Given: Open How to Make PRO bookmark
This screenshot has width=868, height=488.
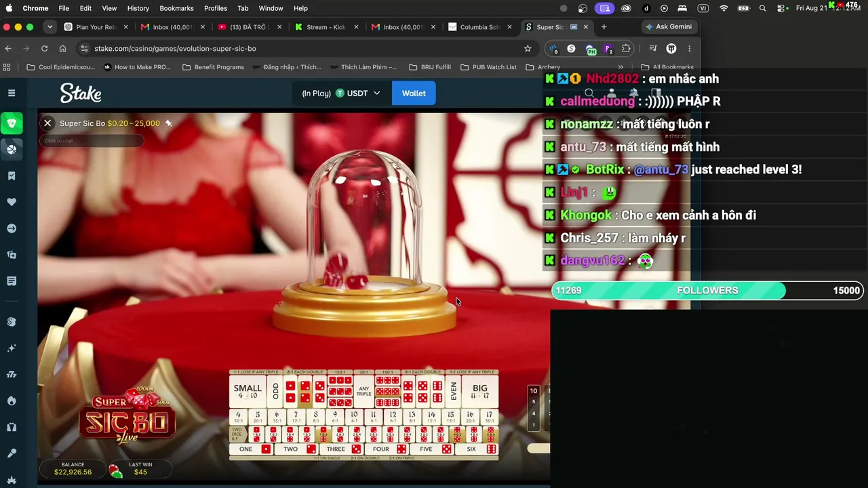Looking at the screenshot, I should (137, 67).
